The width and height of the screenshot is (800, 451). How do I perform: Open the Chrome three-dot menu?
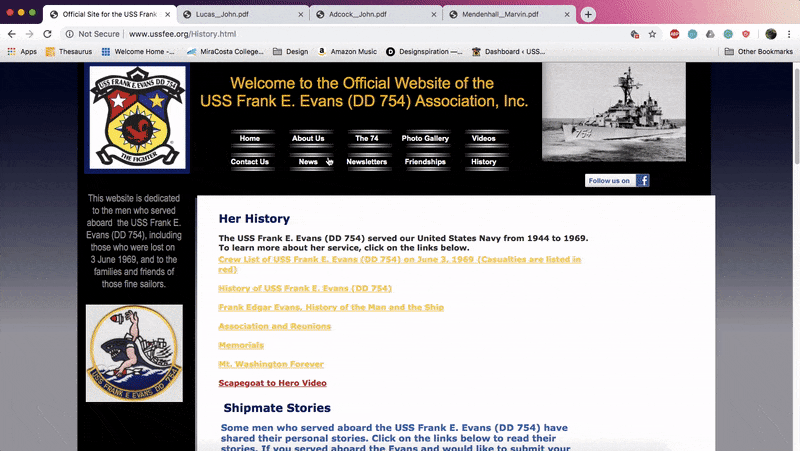click(x=789, y=34)
